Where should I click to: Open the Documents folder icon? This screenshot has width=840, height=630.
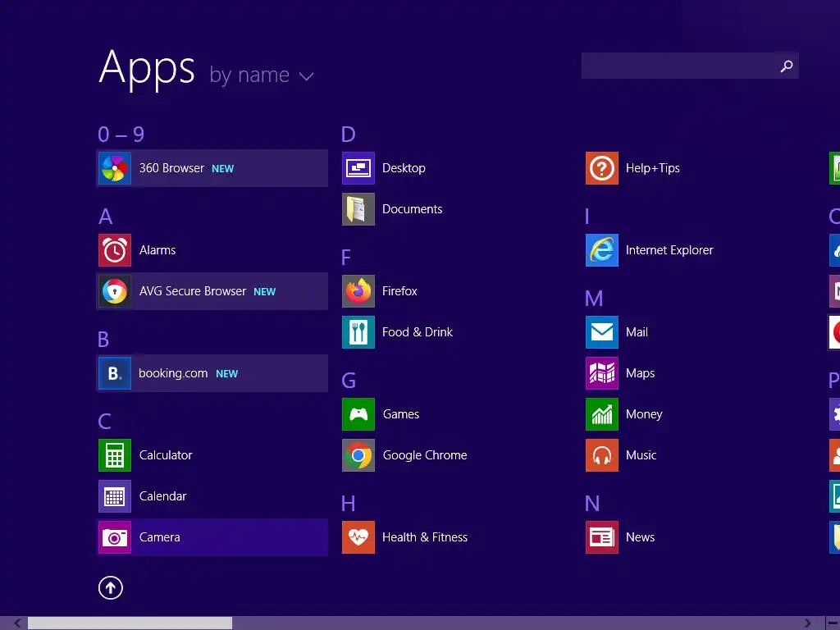pos(358,209)
